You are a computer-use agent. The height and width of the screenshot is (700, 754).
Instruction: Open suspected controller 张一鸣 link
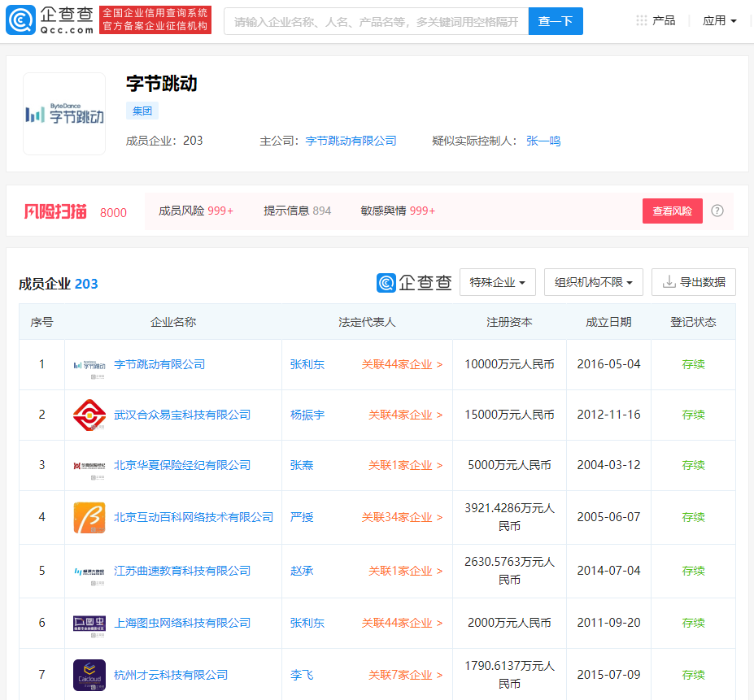543,141
